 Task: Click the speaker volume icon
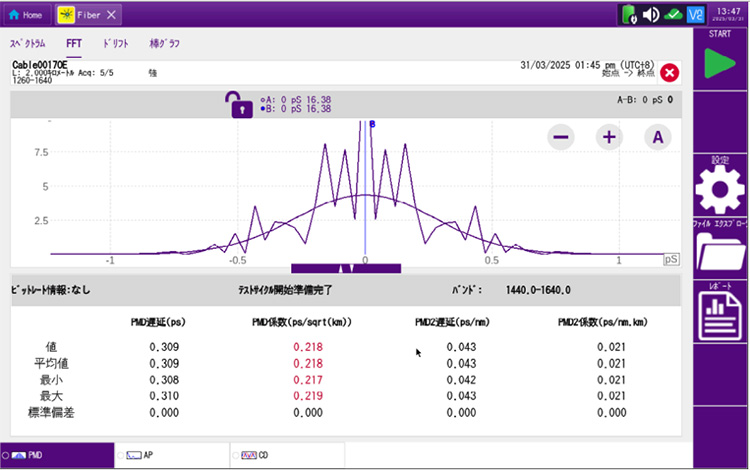[650, 14]
